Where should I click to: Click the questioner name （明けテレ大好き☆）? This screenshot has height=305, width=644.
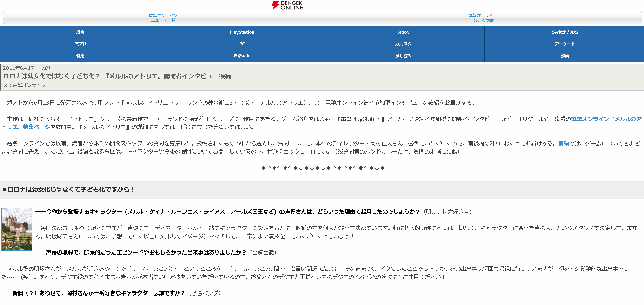coord(447,212)
